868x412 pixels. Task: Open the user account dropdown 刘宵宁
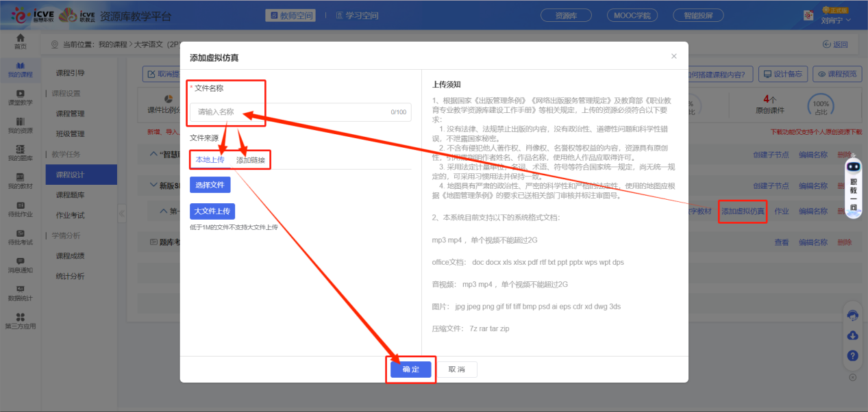click(x=835, y=21)
